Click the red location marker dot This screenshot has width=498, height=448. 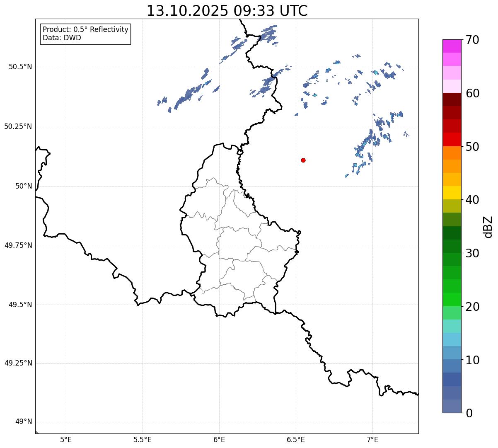point(303,160)
